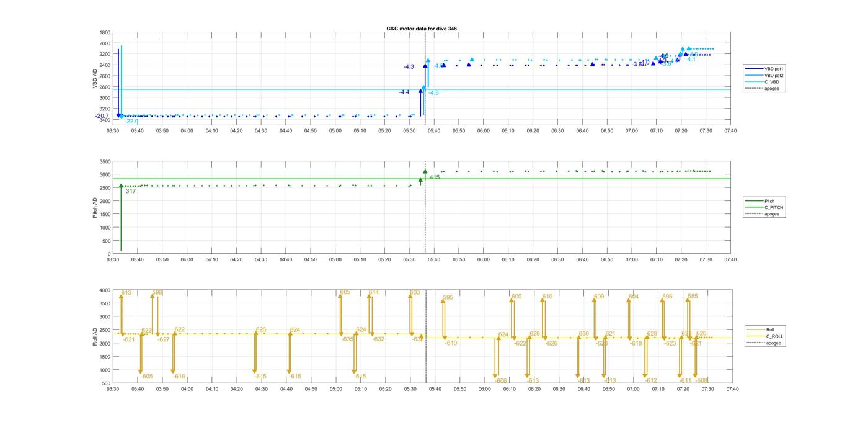This screenshot has width=868, height=430.
Task: Click the "585" roll data label
Action: tap(693, 297)
